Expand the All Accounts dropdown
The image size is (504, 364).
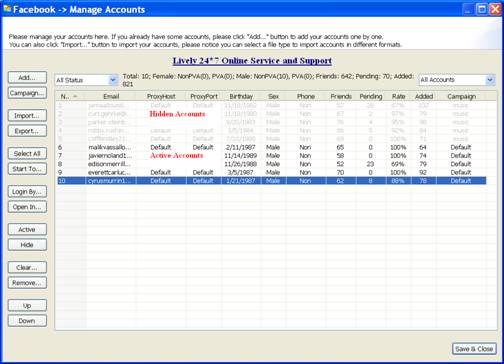tap(457, 80)
